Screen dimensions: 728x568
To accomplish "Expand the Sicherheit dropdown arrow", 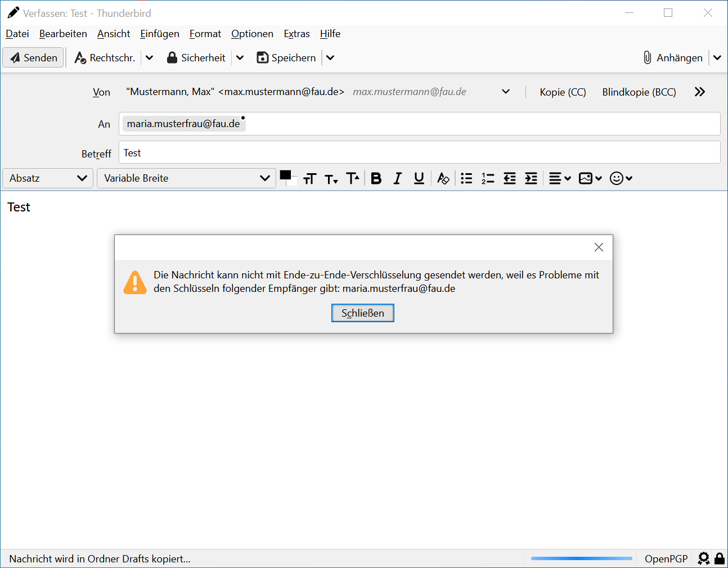I will click(240, 58).
